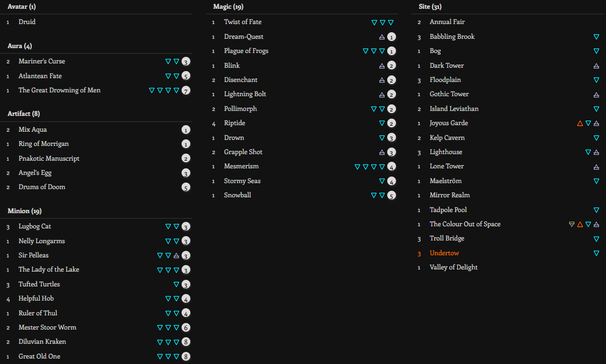Image resolution: width=606 pixels, height=364 pixels.
Task: Click the fire threshold icon on the Joyous Garde row
Action: tap(580, 124)
